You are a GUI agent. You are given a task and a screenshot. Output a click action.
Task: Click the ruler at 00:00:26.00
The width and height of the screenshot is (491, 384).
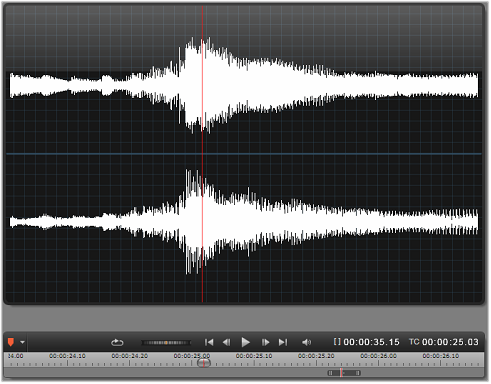[378, 356]
